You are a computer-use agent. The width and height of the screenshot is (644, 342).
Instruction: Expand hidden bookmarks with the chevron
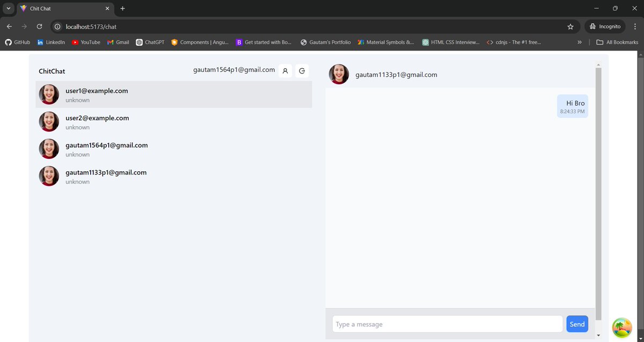click(580, 42)
